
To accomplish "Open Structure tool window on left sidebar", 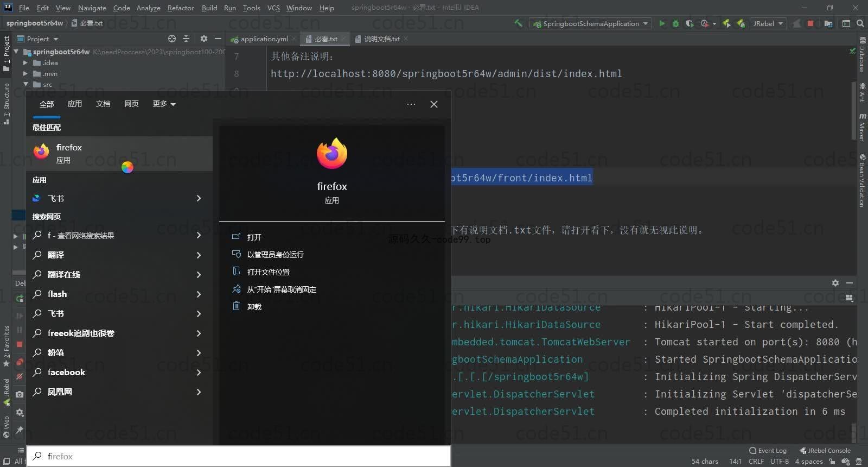I will 7,104.
